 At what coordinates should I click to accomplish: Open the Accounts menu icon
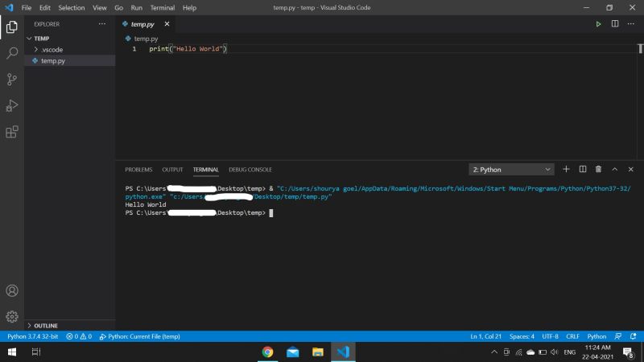[12, 290]
